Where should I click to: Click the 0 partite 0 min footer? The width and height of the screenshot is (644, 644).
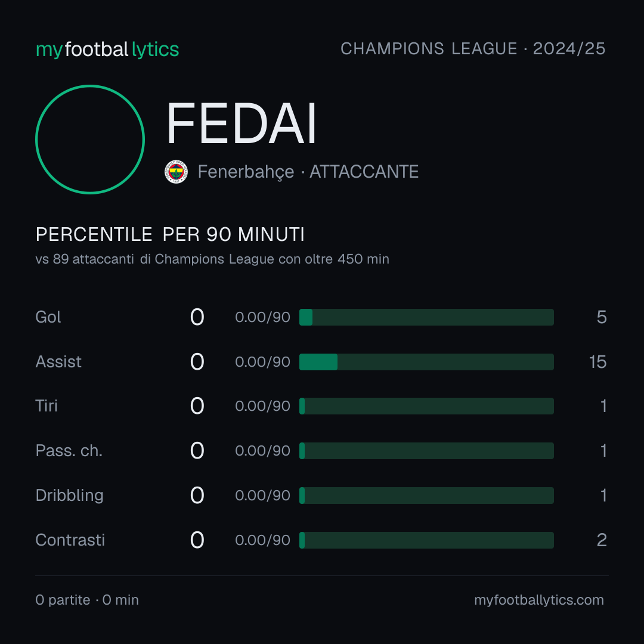coord(87,600)
